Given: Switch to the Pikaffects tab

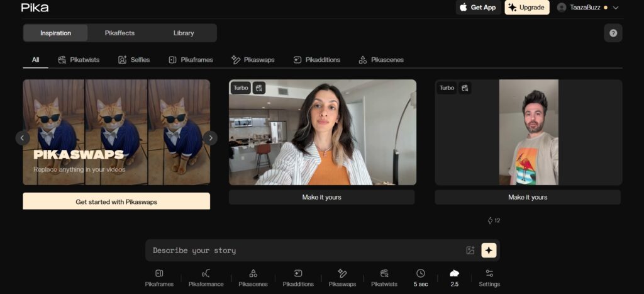Looking at the screenshot, I should [x=119, y=33].
